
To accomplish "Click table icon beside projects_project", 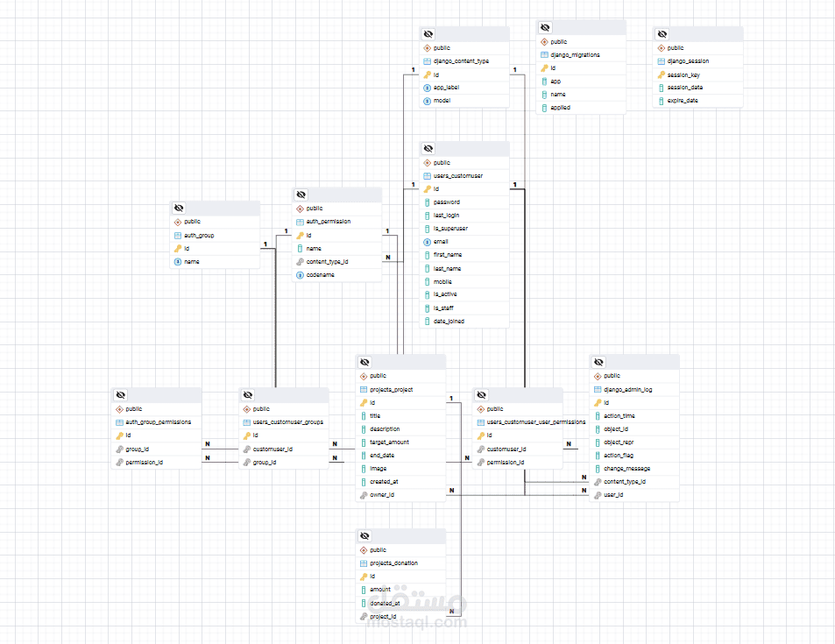I will click(364, 390).
